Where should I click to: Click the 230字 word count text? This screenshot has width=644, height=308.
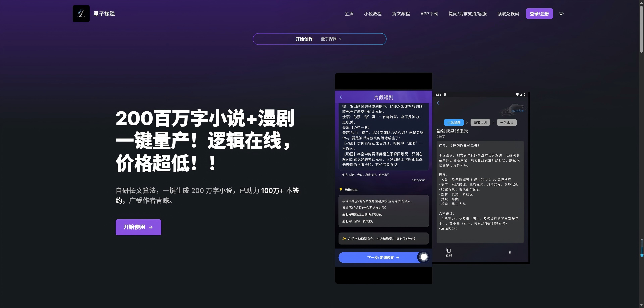(x=441, y=137)
